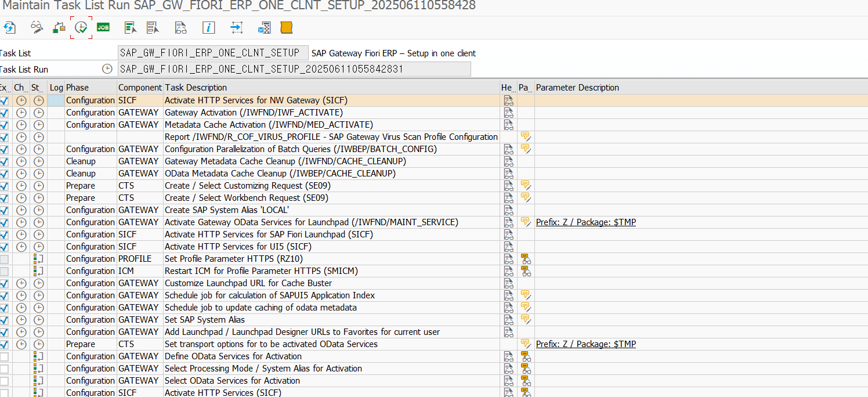Open parameter icon for Define OData Services for Activation

[526, 356]
